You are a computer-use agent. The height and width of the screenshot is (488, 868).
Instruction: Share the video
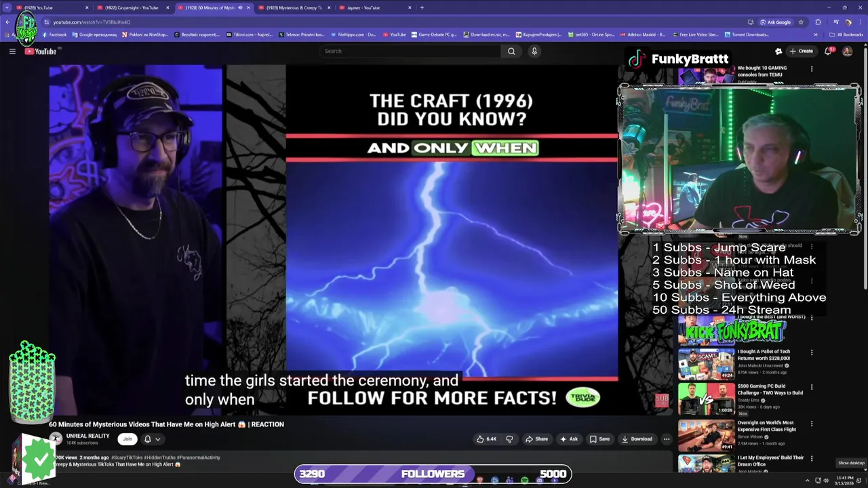click(x=536, y=439)
